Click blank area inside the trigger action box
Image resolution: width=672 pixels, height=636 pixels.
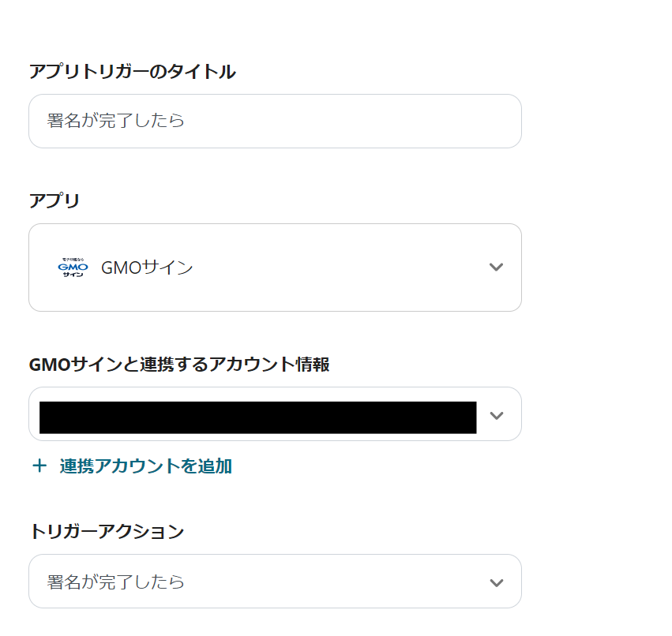point(332,582)
